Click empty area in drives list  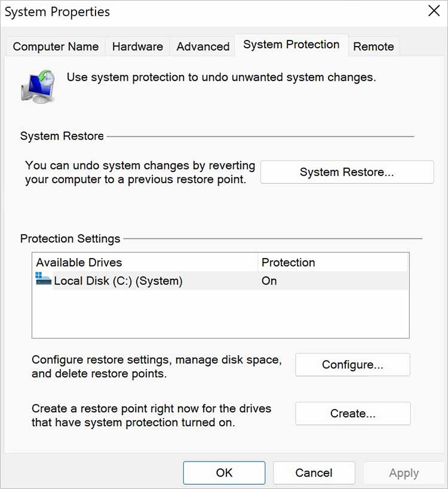pos(220,316)
